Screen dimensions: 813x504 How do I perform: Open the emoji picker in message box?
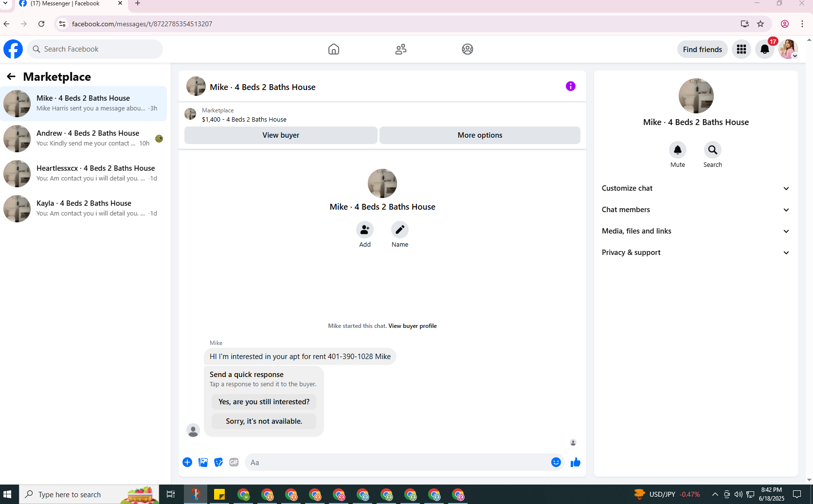(556, 462)
